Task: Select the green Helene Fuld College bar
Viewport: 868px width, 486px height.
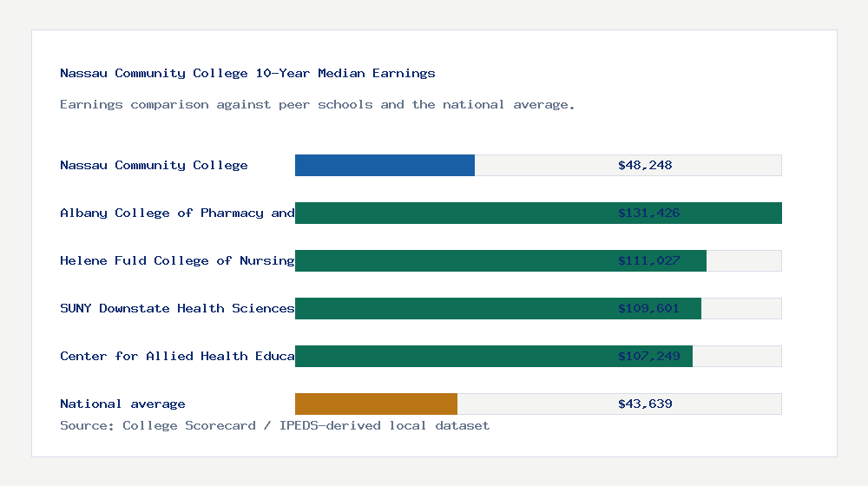Action: coord(501,260)
